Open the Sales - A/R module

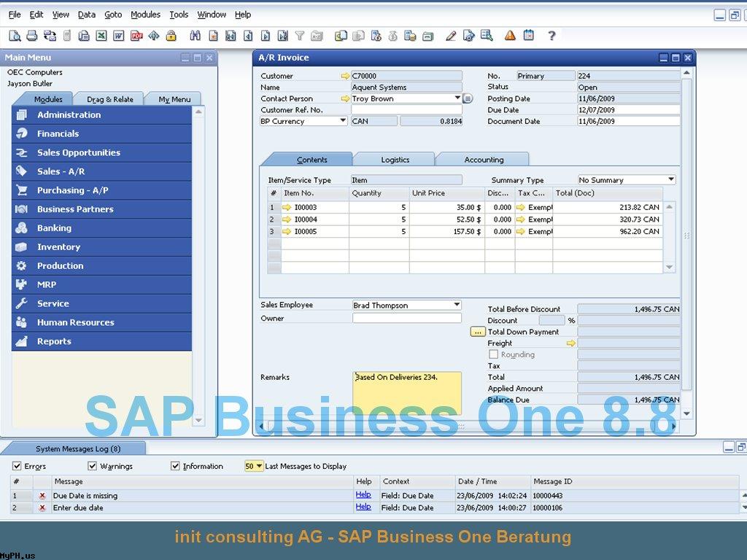coord(101,171)
